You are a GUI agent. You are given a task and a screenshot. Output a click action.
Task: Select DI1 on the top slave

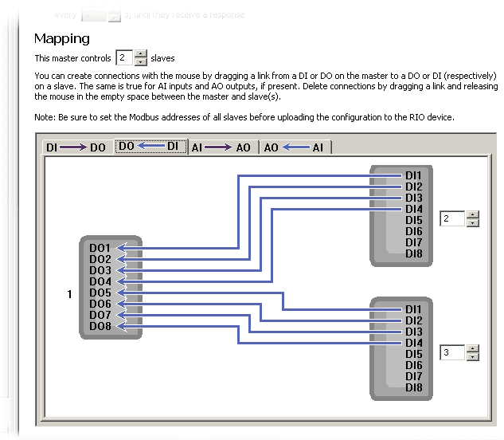point(413,175)
